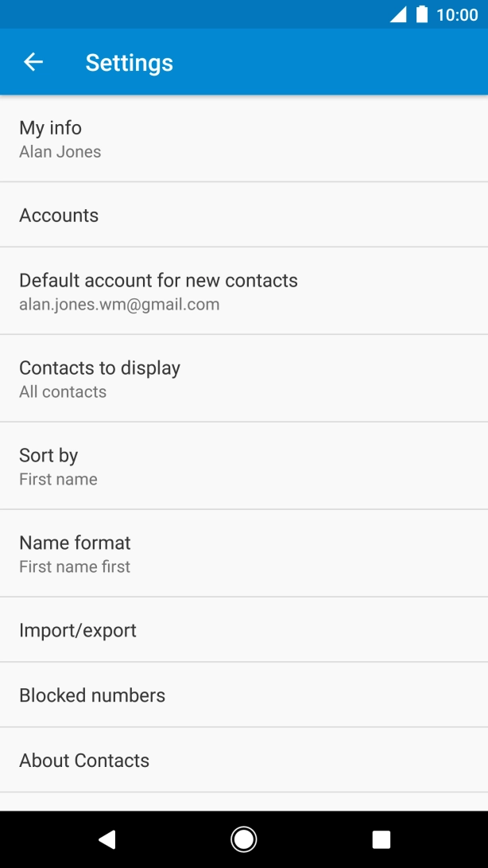Open Blocked numbers list
Screen dimensions: 488x868
point(244,695)
